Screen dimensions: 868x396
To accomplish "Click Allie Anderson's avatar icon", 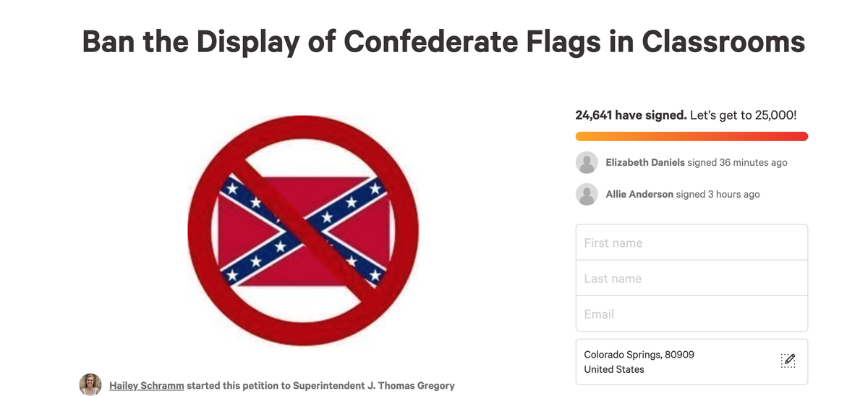I will [x=587, y=194].
